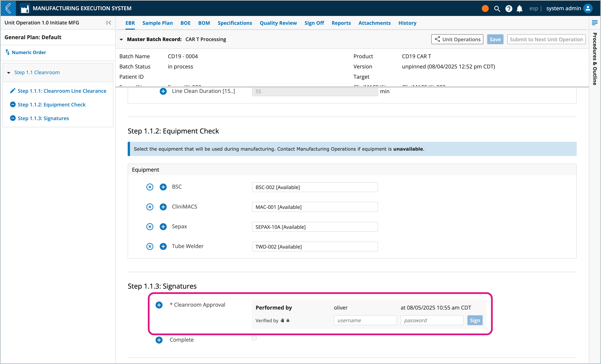Click plus icon in BSC row

click(163, 187)
